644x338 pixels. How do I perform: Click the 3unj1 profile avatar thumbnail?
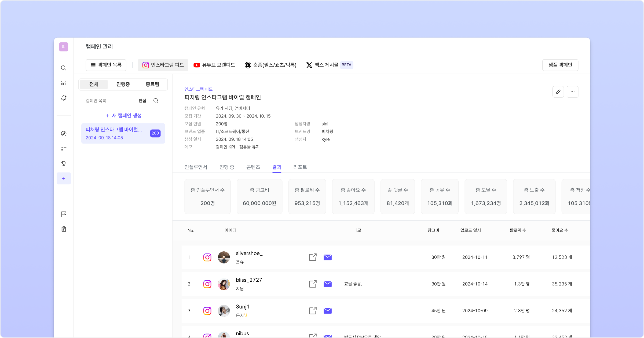pyautogui.click(x=224, y=311)
